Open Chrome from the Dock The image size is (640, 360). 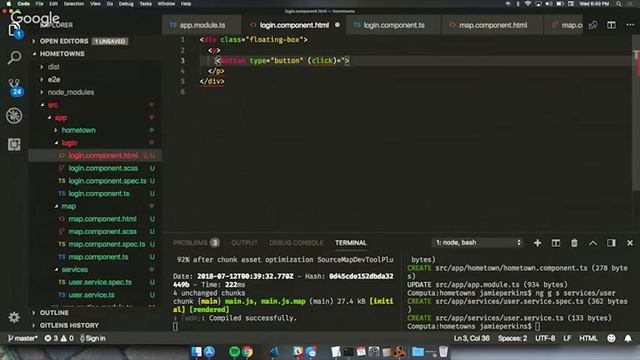247,352
